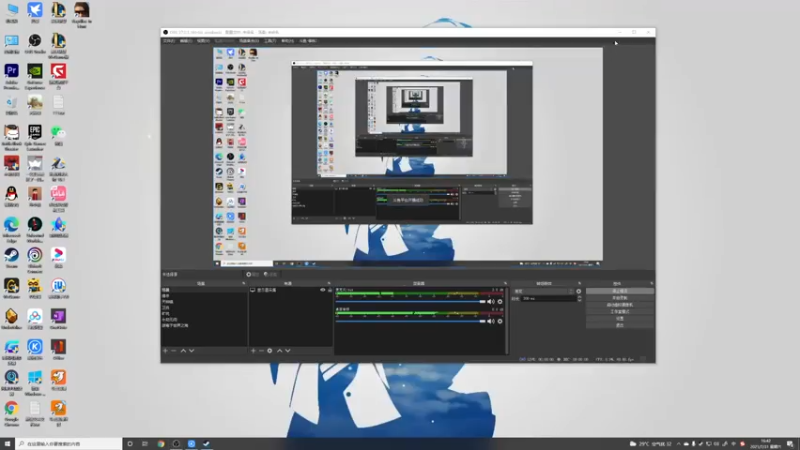Click the Virtual Camera button in Controls
The height and width of the screenshot is (450, 800).
(x=620, y=305)
